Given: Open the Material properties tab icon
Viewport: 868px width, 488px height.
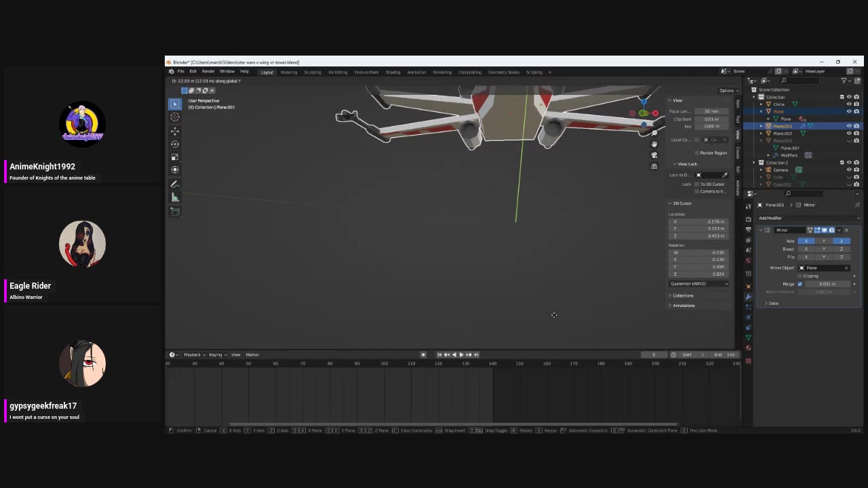Looking at the screenshot, I should click(x=749, y=348).
